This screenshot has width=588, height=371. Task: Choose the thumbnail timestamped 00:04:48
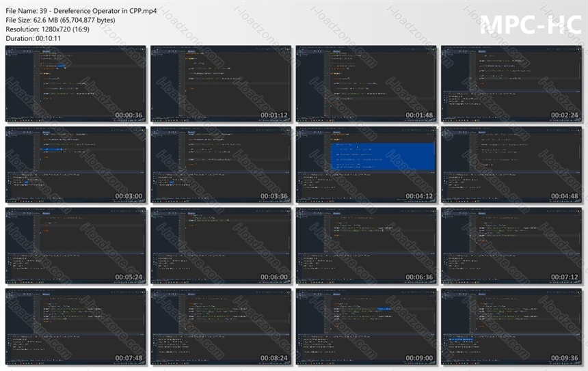pyautogui.click(x=511, y=165)
